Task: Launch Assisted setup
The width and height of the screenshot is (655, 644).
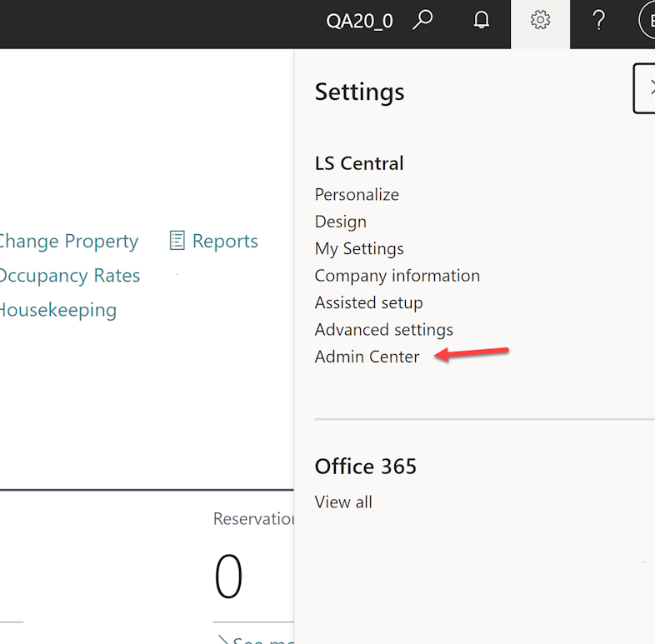Action: point(368,302)
